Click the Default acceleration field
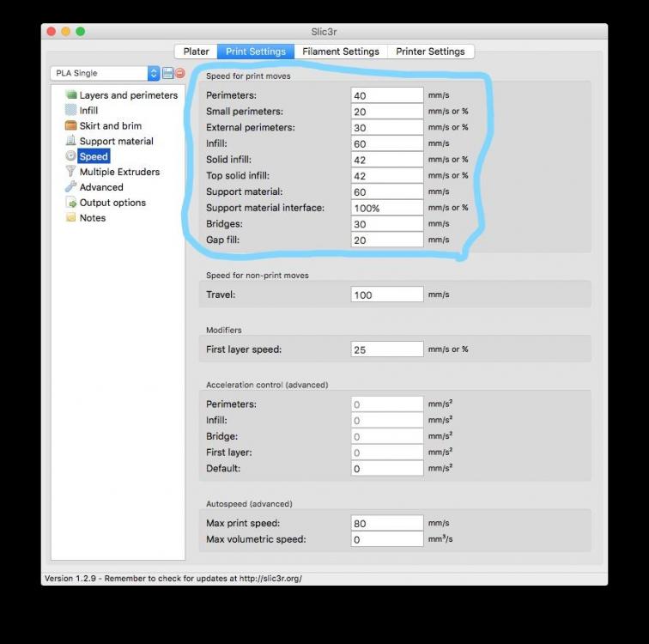The image size is (649, 644). click(x=387, y=469)
